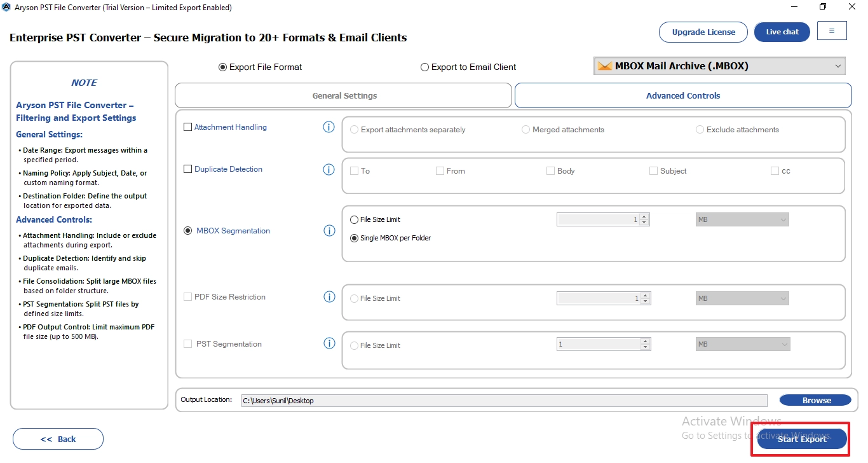Click the Duplicate Detection label

click(228, 169)
